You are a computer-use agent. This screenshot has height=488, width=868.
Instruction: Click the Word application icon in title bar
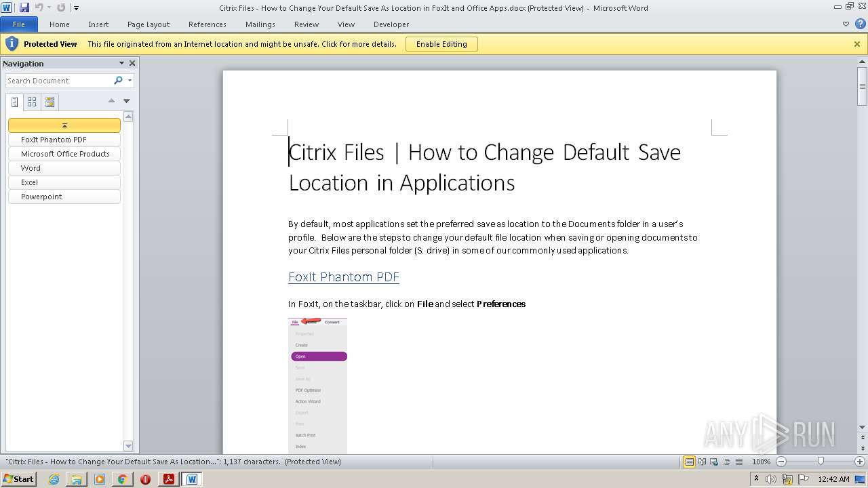[x=7, y=7]
